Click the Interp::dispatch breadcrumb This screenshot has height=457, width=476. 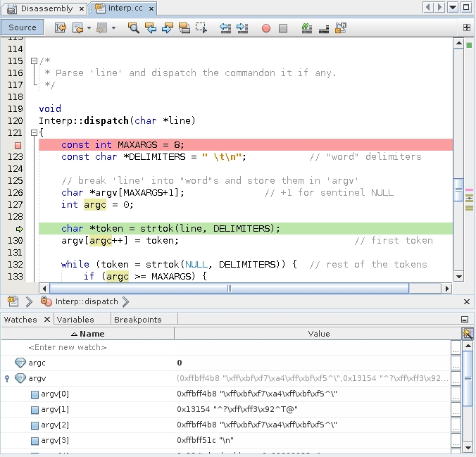87,301
